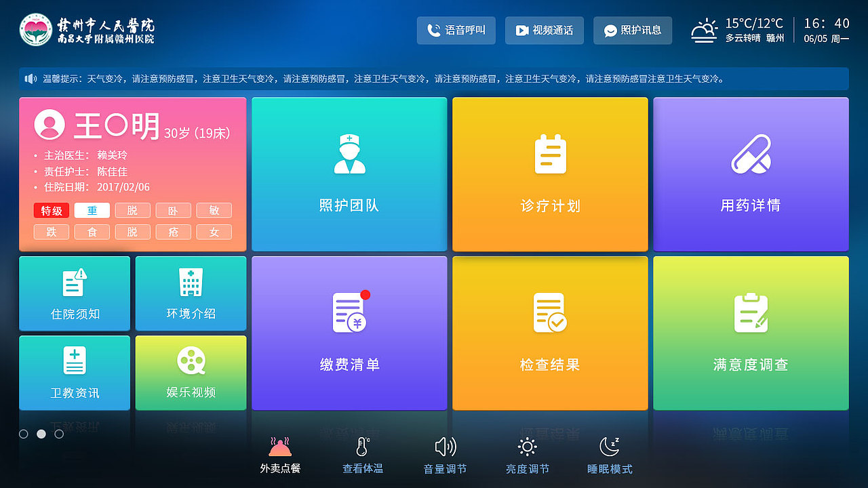Select the second pagination dot
This screenshot has height=488, width=868.
pyautogui.click(x=41, y=434)
